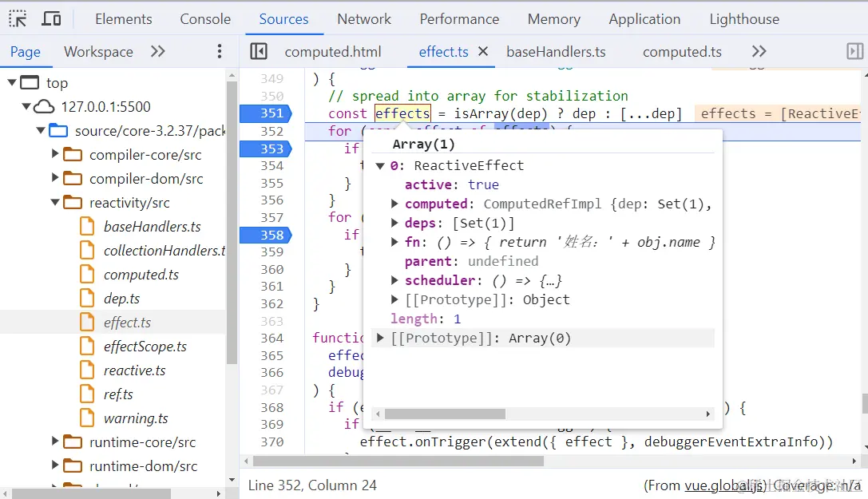Image resolution: width=868 pixels, height=499 pixels.
Task: Click the popup scrollbar right arrow
Action: [x=707, y=414]
